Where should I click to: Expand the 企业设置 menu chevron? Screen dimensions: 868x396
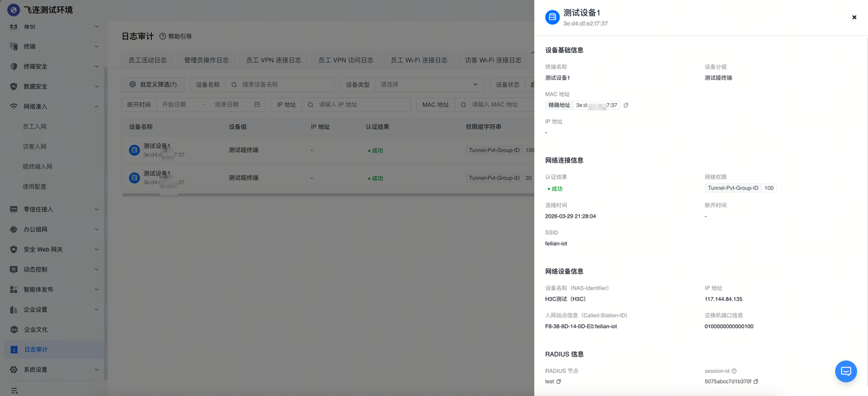tap(96, 309)
